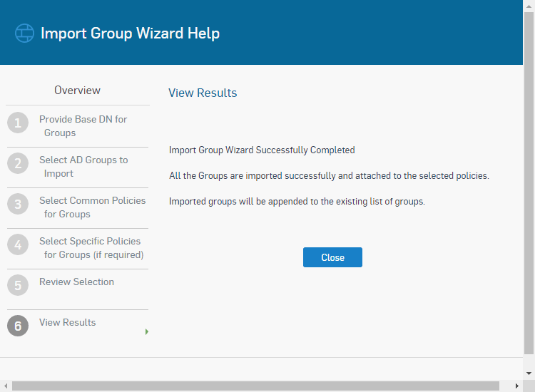Select step 1 number circle

(x=18, y=123)
